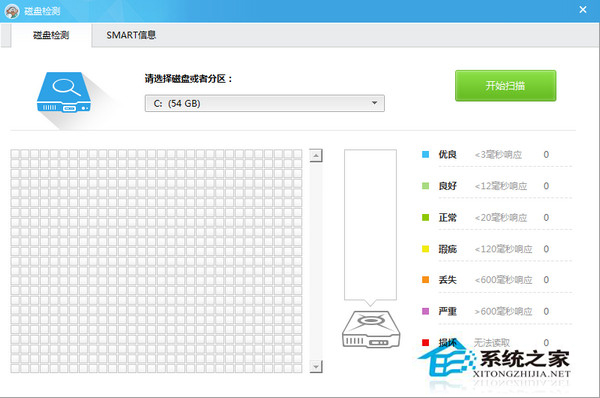
Task: Click the app avatar icon in title bar
Action: [12, 11]
